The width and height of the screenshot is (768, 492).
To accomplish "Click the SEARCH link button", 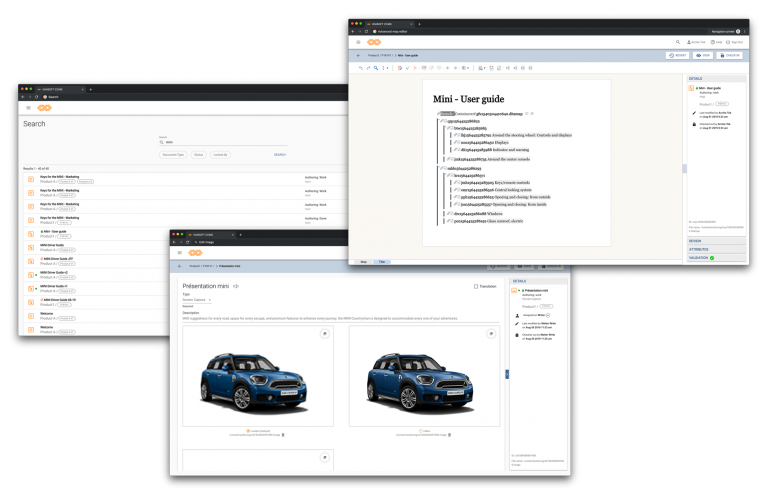I will coord(280,155).
